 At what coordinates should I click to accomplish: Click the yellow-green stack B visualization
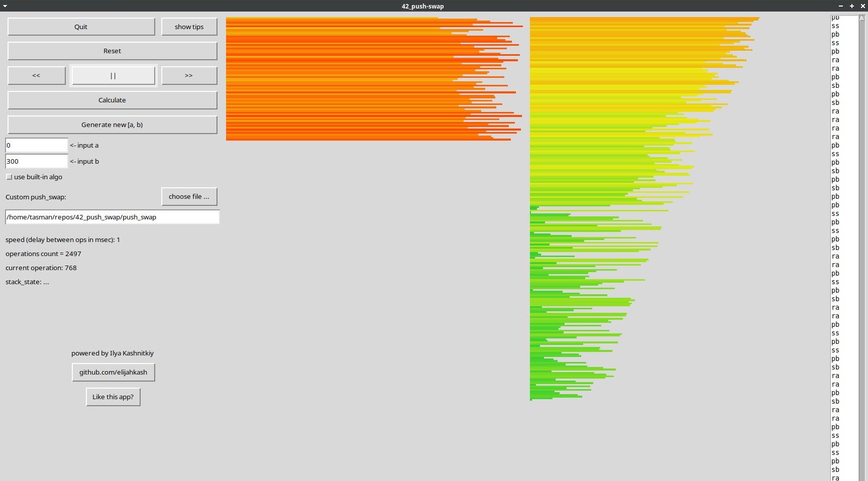tap(644, 208)
